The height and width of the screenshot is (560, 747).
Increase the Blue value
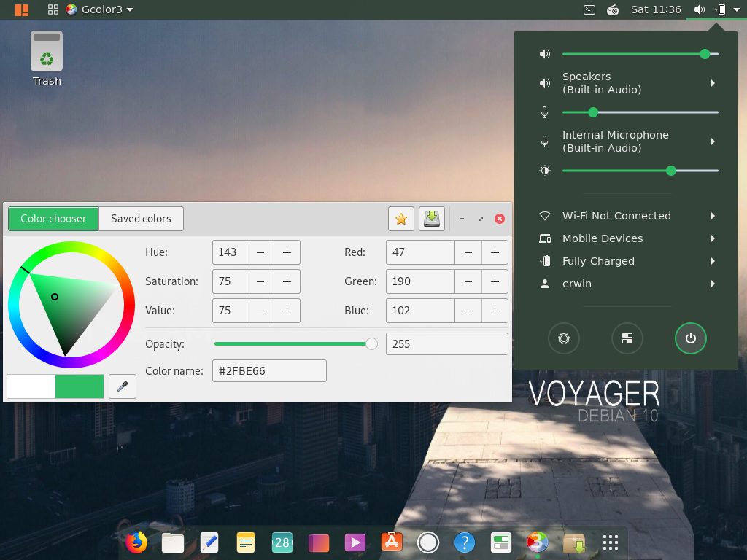[x=495, y=311]
